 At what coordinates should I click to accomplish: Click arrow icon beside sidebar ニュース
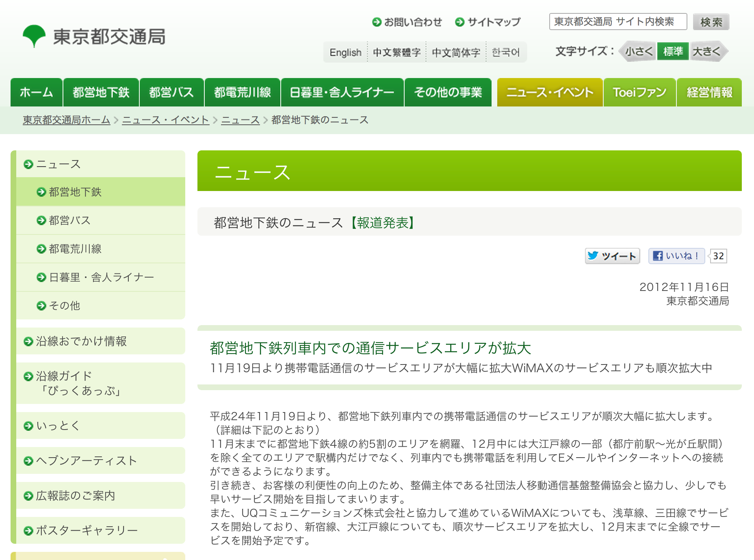click(x=28, y=164)
